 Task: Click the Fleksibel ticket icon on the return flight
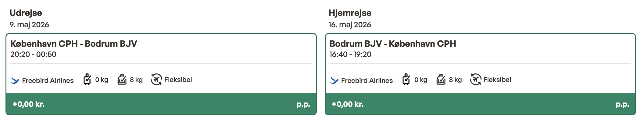pyautogui.click(x=475, y=80)
